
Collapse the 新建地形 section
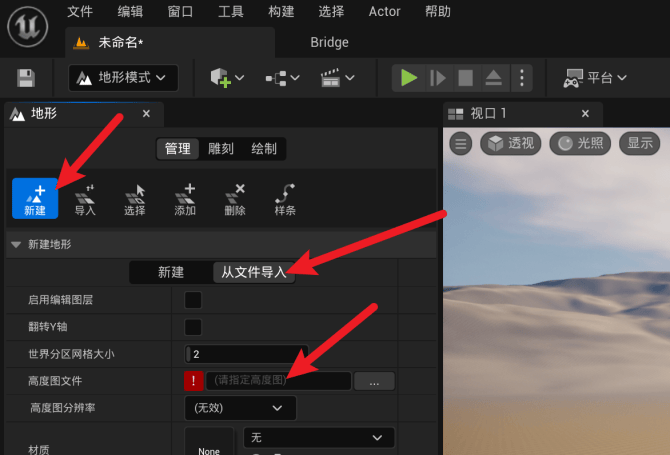(16, 245)
